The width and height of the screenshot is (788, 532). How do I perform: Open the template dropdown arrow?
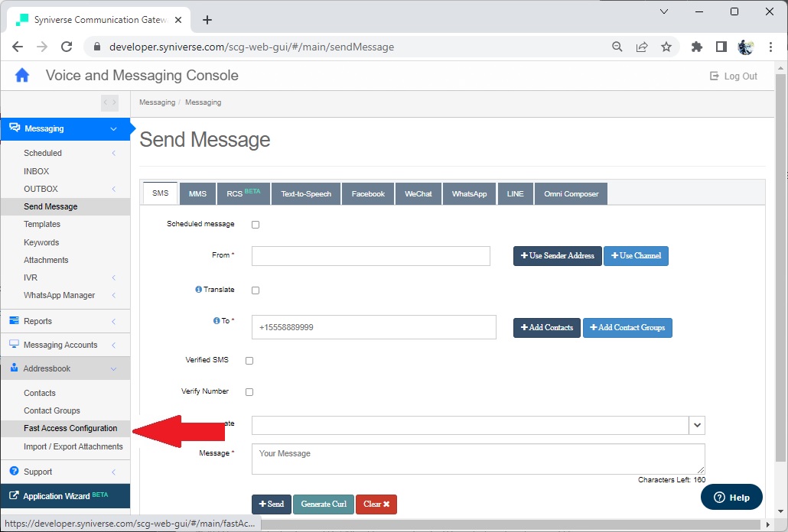tap(697, 425)
